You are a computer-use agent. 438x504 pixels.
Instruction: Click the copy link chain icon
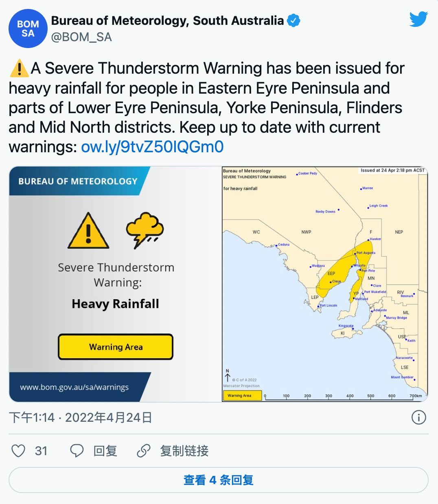click(x=143, y=451)
